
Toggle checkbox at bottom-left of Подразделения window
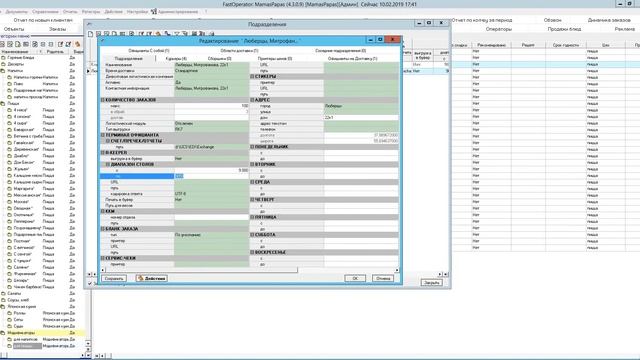click(x=90, y=283)
